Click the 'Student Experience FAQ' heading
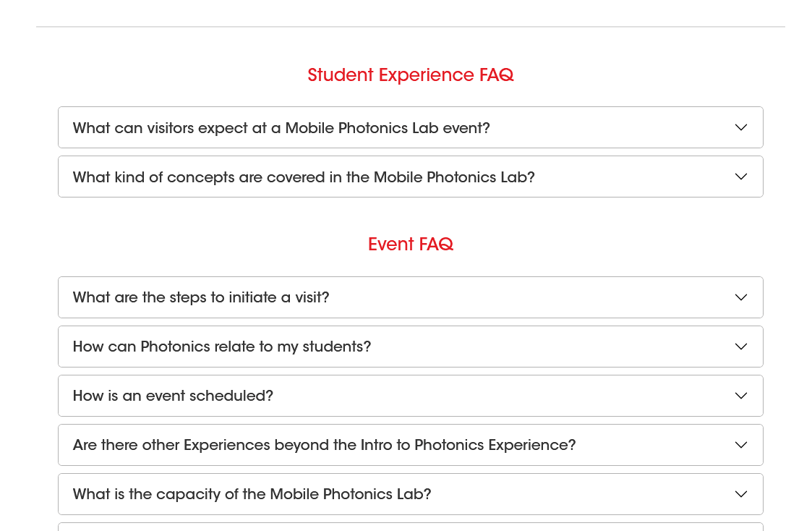This screenshot has width=812, height=531. 411,75
